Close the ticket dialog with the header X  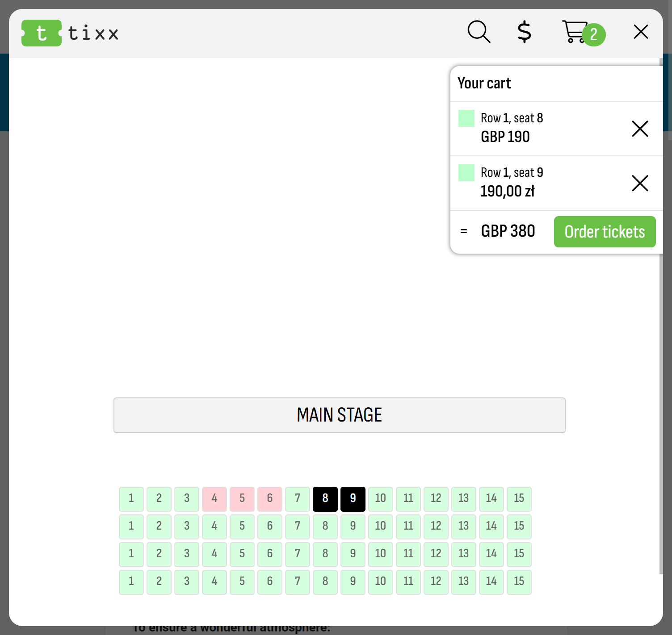tap(641, 32)
